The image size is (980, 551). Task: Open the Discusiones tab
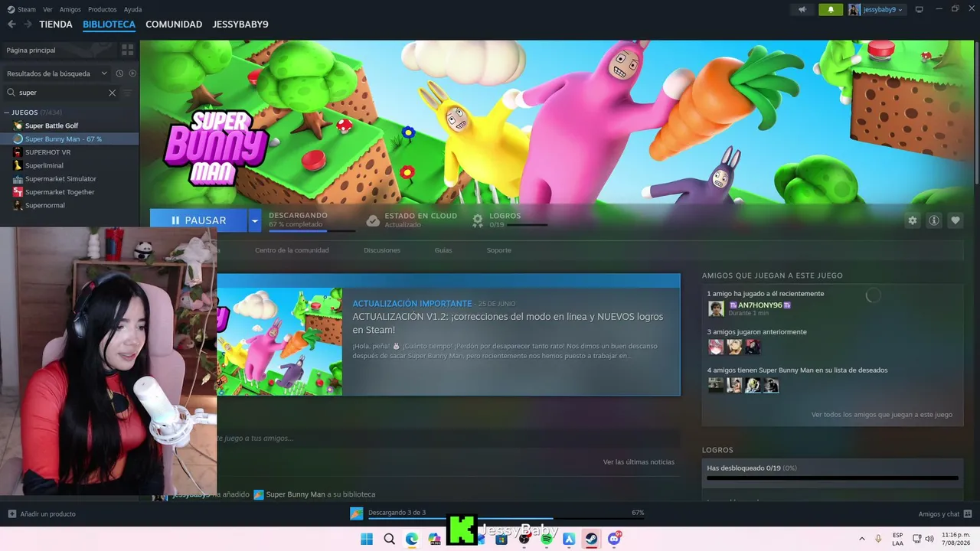(382, 250)
